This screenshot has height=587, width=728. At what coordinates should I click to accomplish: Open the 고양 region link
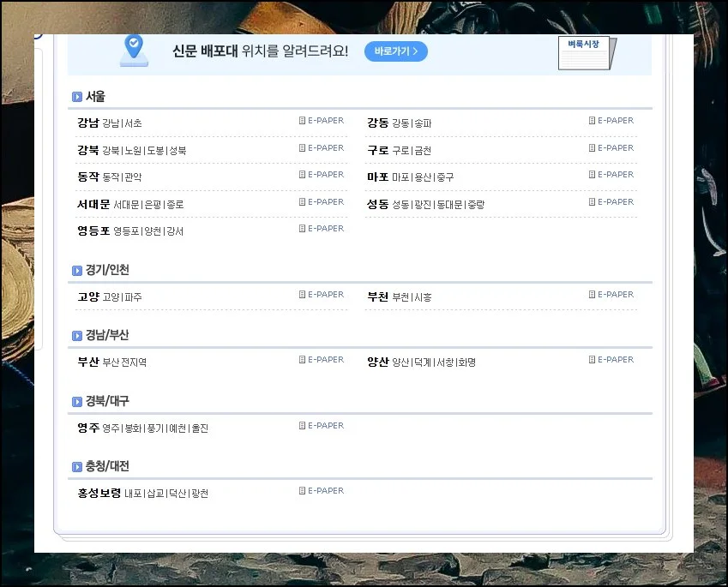pyautogui.click(x=88, y=296)
